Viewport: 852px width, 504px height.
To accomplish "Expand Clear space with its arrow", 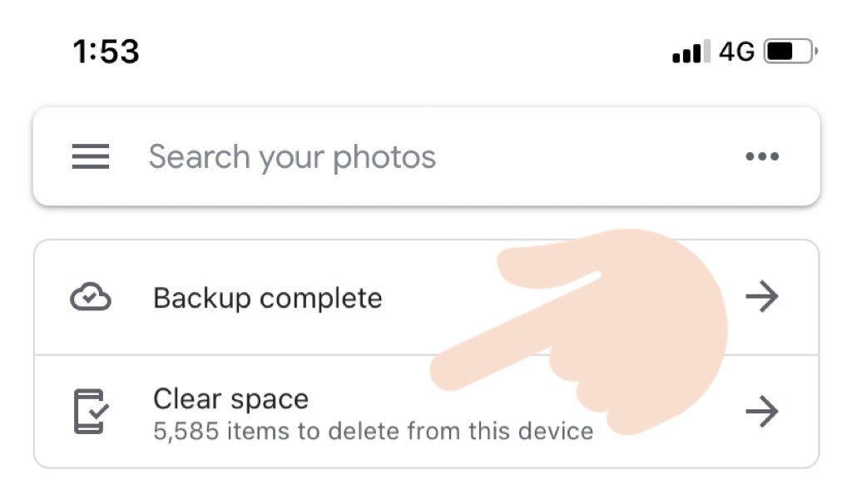I will [762, 411].
